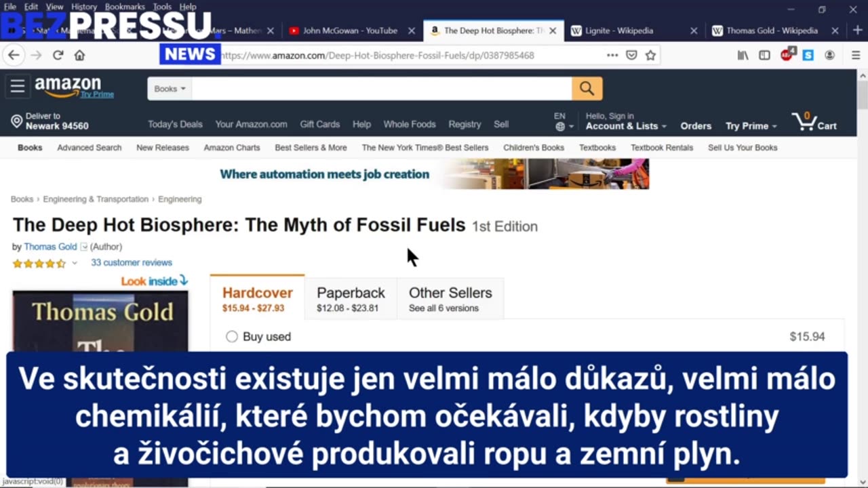The width and height of the screenshot is (868, 488).
Task: Close the Lignite Wikipedia tab
Action: 694,30
